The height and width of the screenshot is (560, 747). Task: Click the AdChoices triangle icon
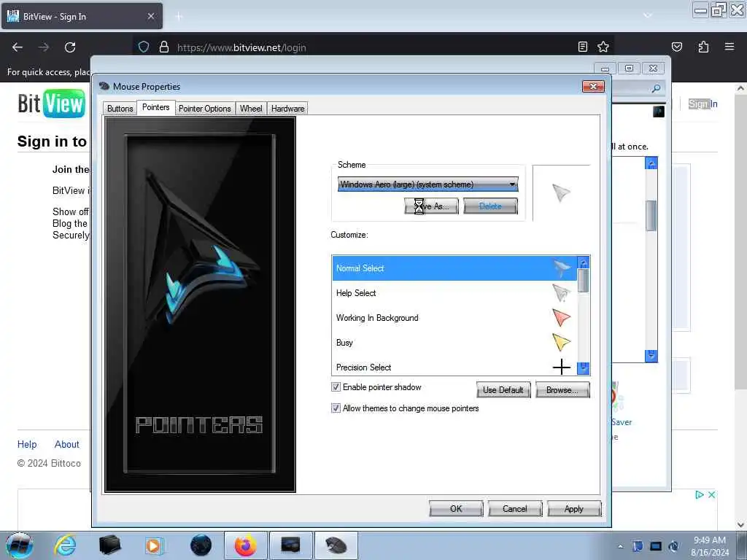pyautogui.click(x=700, y=495)
